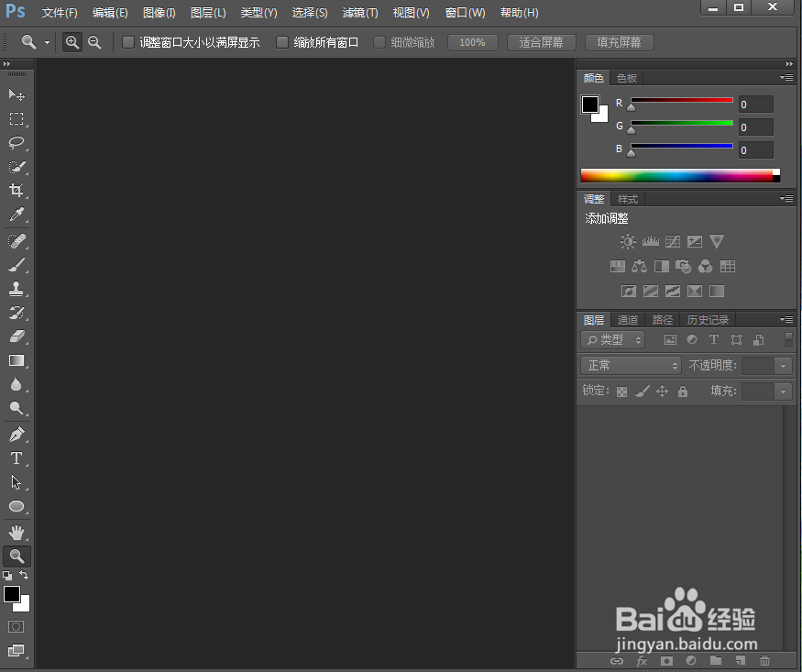Select the Spot Healing Brush tool

click(x=16, y=240)
